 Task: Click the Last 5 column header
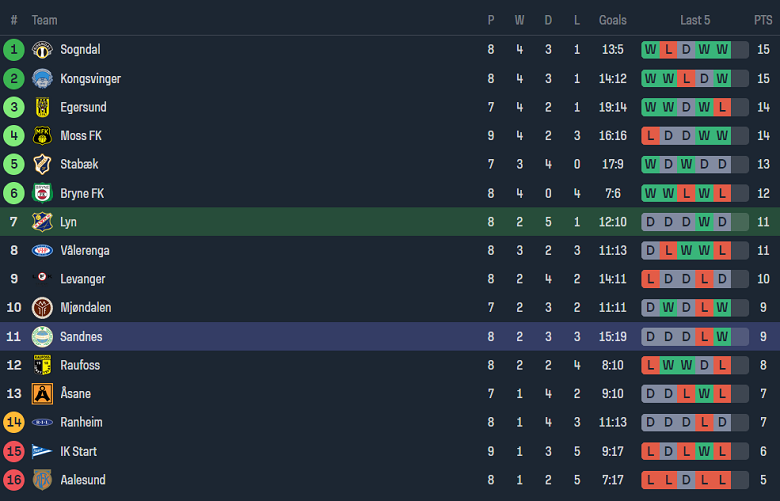click(695, 20)
